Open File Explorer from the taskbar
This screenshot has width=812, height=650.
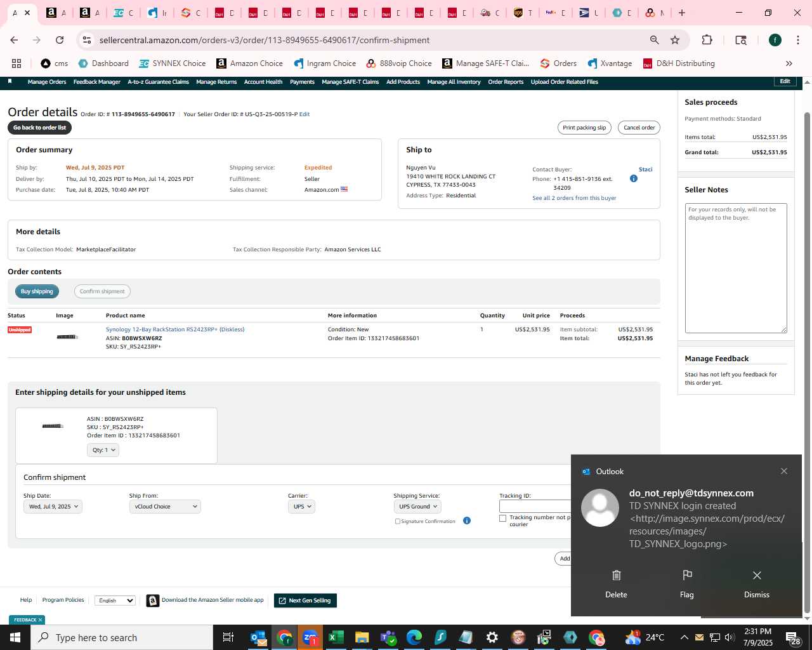click(362, 637)
